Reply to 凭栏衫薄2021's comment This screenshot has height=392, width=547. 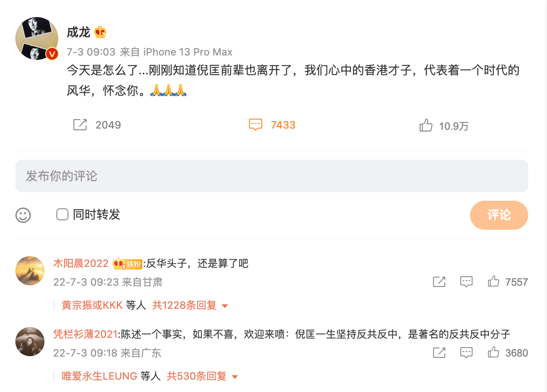[x=466, y=353]
